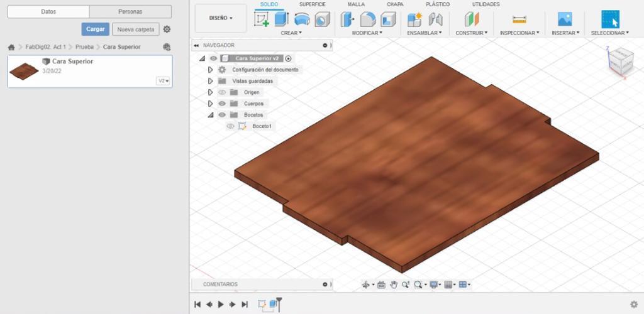Click the Nueva carpeta button
The height and width of the screenshot is (314, 644).
click(135, 29)
